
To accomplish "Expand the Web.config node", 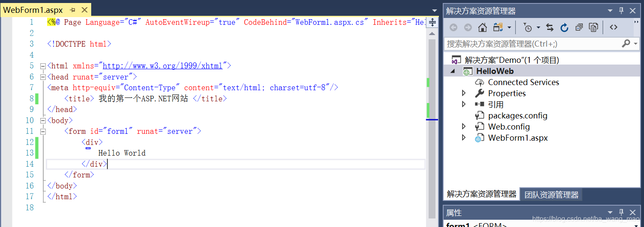I will [464, 127].
